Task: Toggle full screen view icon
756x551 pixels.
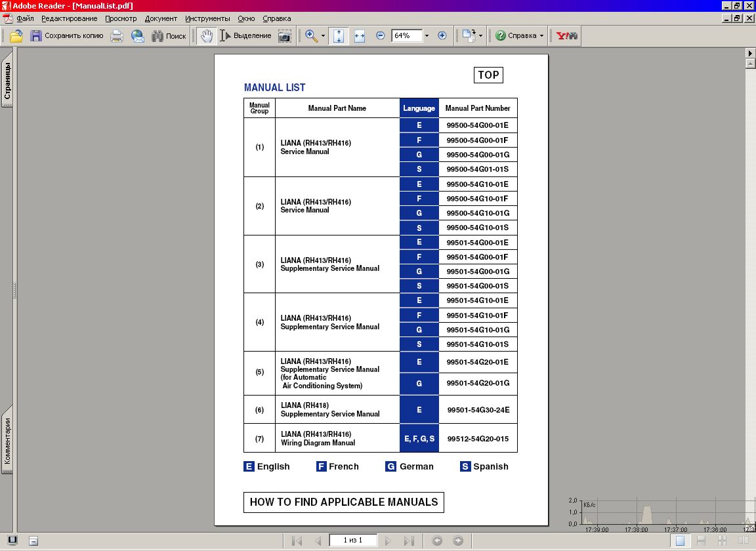Action: (x=12, y=541)
